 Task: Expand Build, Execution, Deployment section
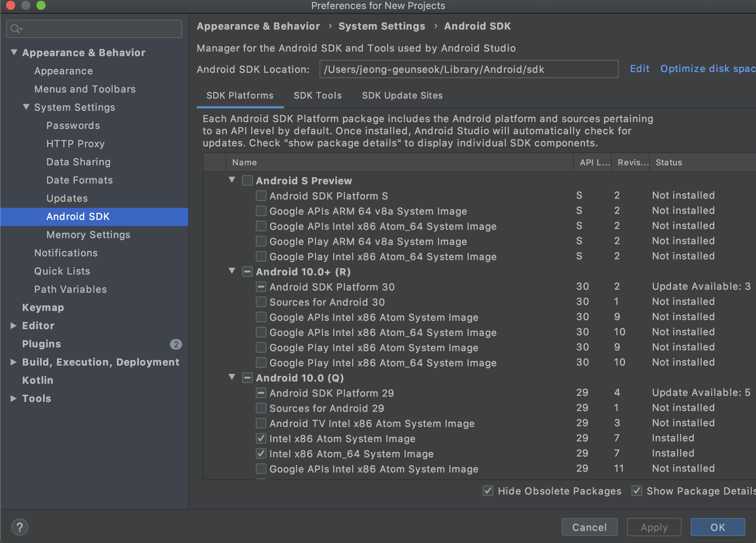(x=13, y=362)
